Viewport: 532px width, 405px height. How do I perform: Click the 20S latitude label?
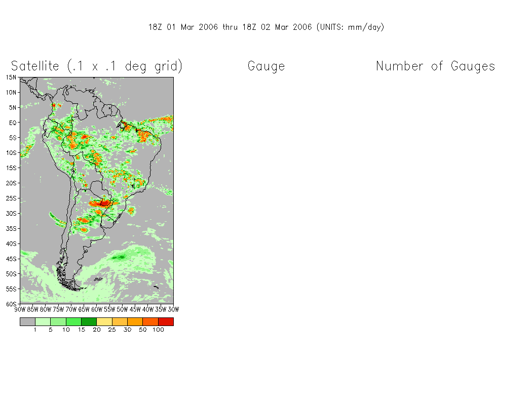(11, 183)
